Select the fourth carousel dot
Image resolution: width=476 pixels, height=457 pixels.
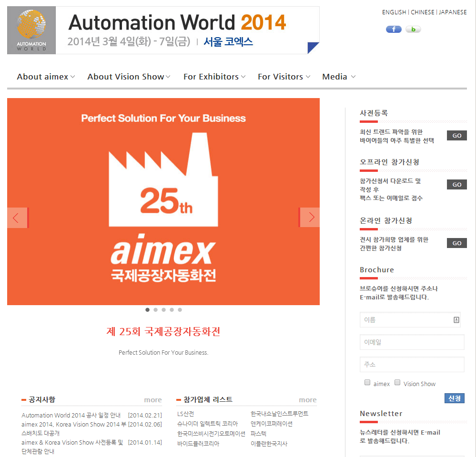click(172, 309)
